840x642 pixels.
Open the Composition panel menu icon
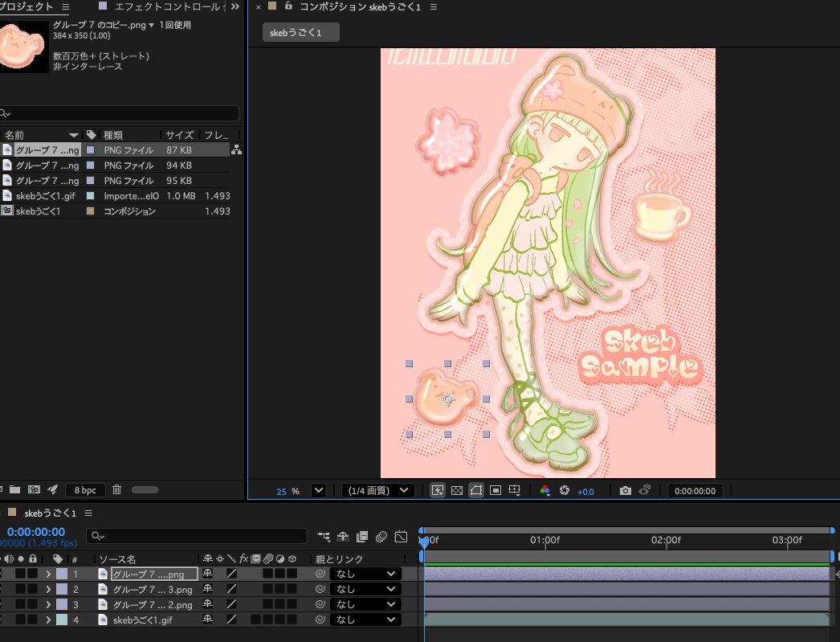point(434,7)
